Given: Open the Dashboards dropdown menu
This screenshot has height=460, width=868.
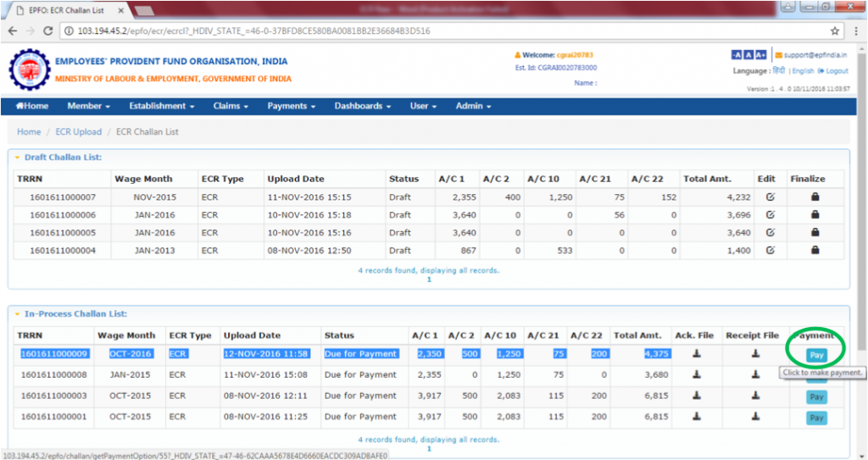Looking at the screenshot, I should [362, 106].
